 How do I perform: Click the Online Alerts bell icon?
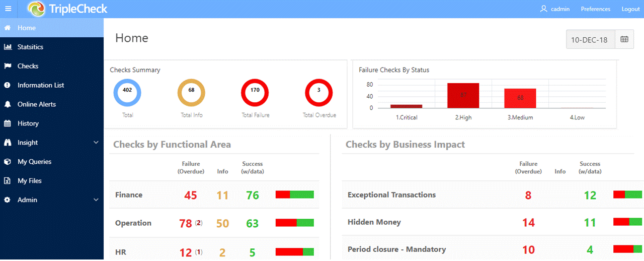8,104
